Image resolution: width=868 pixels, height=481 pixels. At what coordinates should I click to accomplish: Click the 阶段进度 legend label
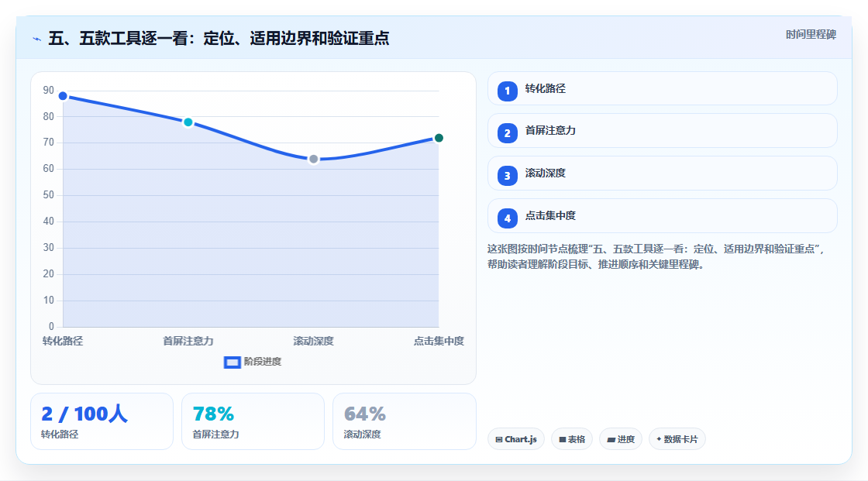pos(263,362)
